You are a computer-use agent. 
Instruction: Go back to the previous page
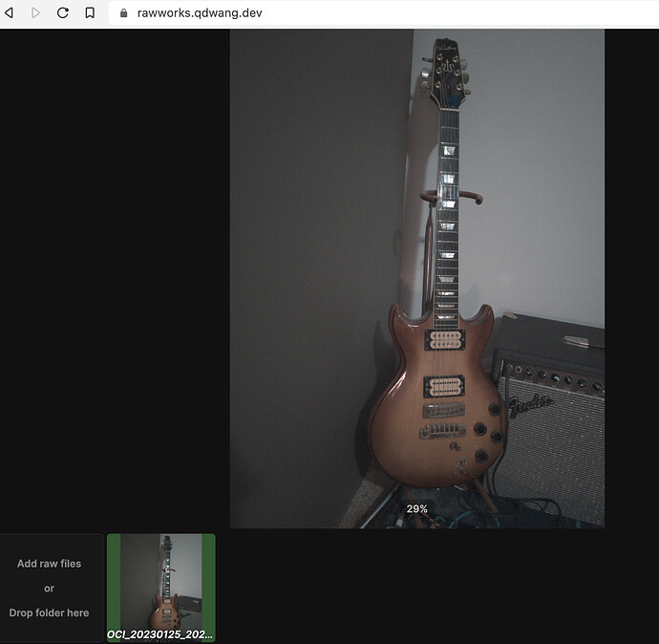click(9, 13)
